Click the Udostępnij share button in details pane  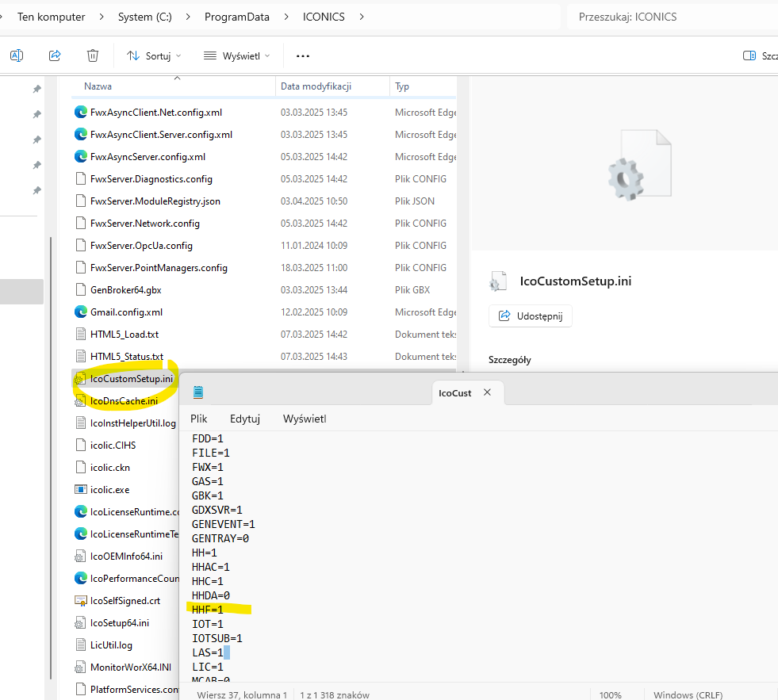(x=531, y=316)
